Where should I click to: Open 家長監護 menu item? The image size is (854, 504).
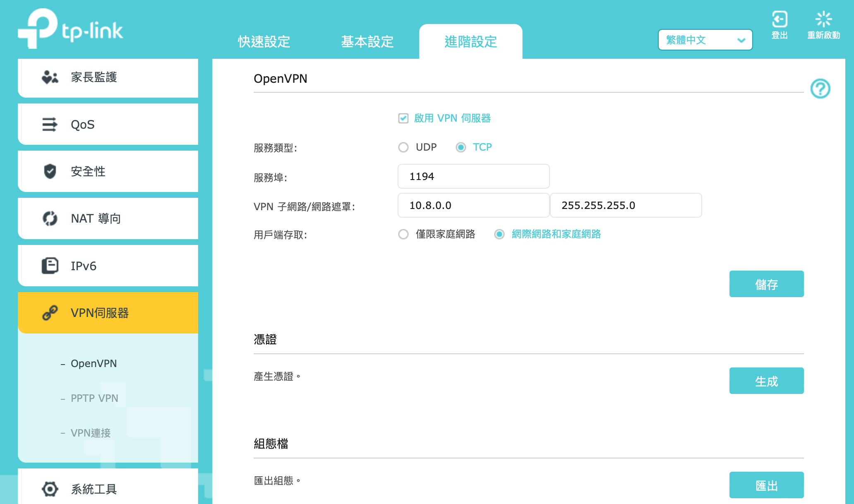(x=108, y=77)
